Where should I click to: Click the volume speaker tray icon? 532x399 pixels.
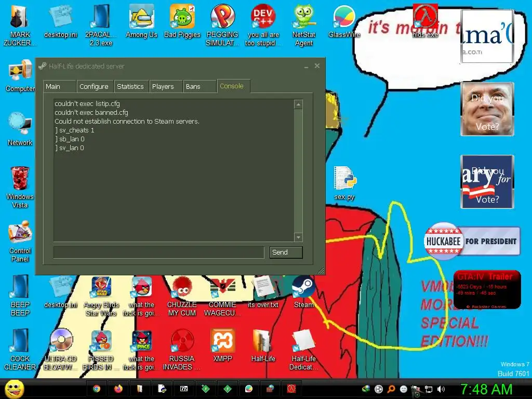441,390
